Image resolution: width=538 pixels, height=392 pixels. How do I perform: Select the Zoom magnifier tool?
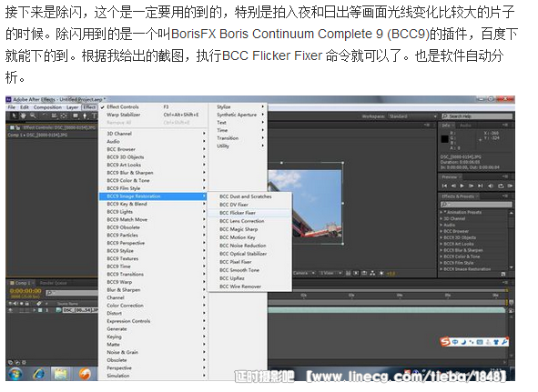[x=33, y=116]
